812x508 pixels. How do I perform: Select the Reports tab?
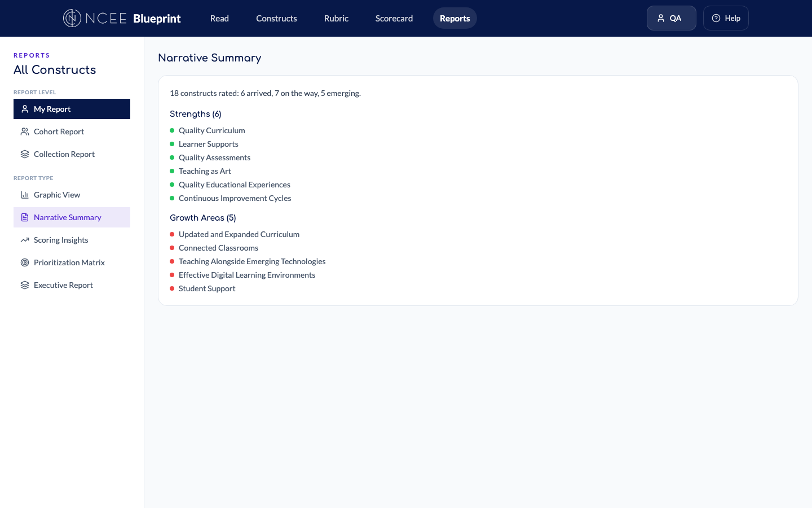[454, 18]
